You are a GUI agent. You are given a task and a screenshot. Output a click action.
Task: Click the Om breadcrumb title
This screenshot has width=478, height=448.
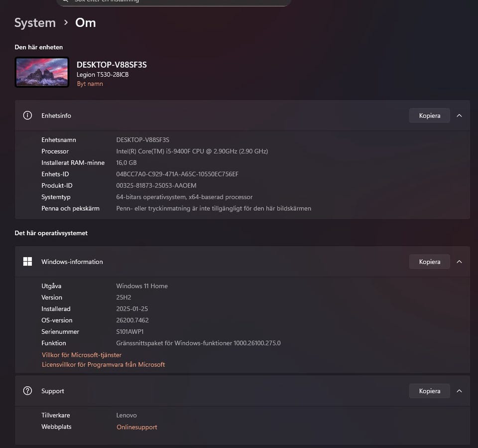point(86,23)
